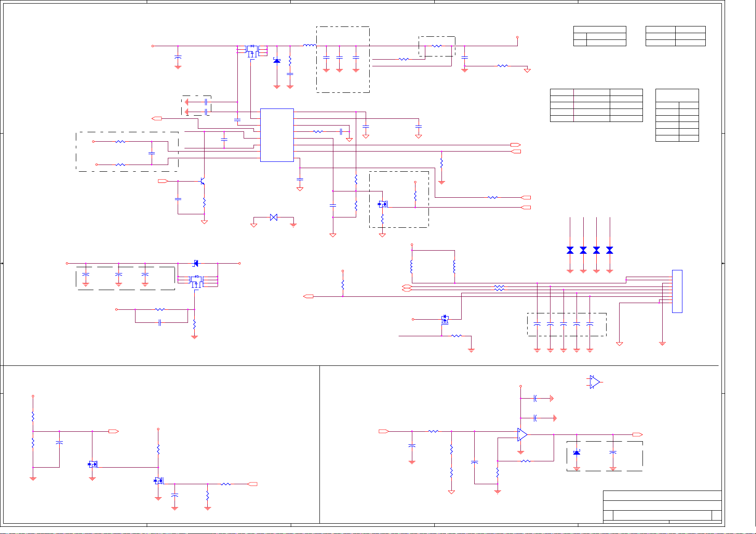Click the dash-dot box containing the two-resistor filter
The height and width of the screenshot is (534, 756).
coord(127,152)
